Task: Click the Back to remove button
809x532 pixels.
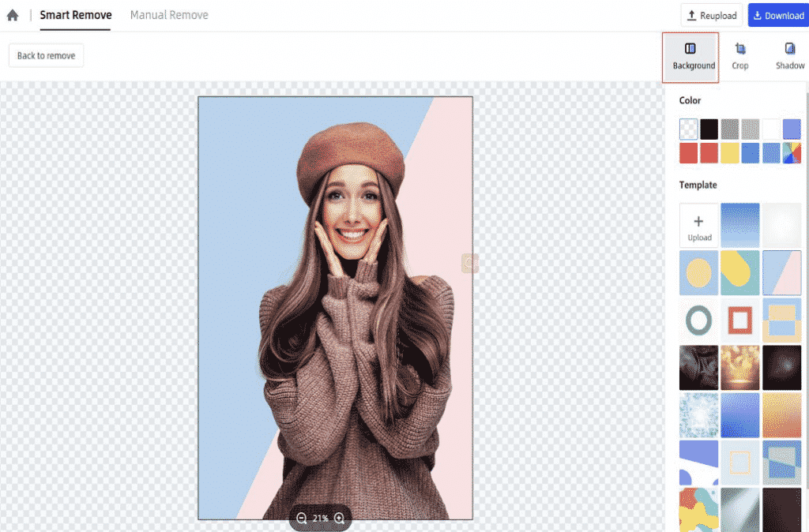Action: click(x=45, y=54)
